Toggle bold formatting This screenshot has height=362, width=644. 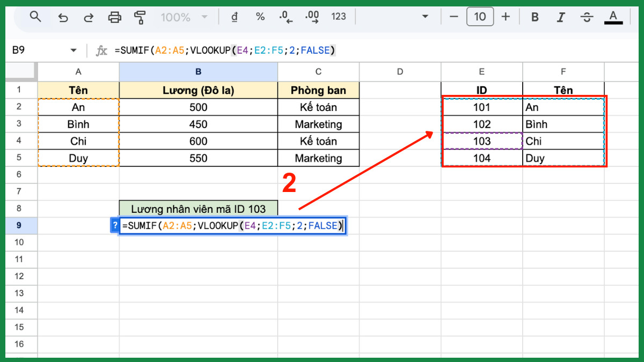click(535, 17)
